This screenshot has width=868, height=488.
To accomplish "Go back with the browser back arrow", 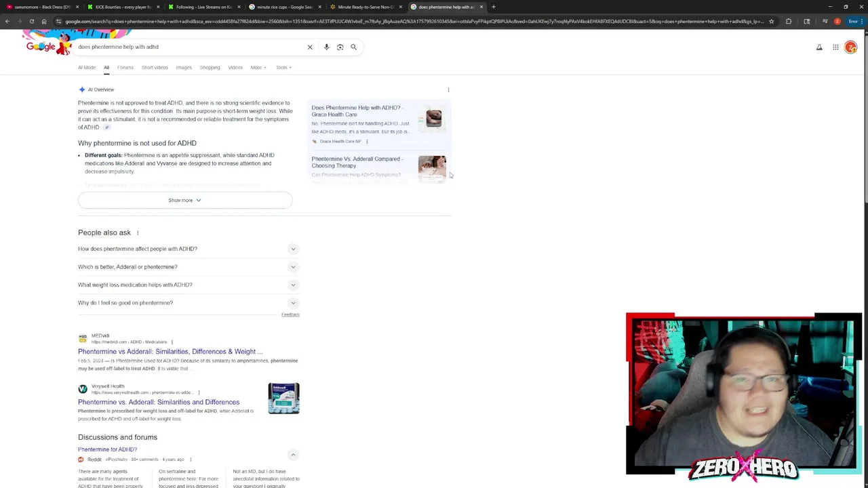I will 7,21.
